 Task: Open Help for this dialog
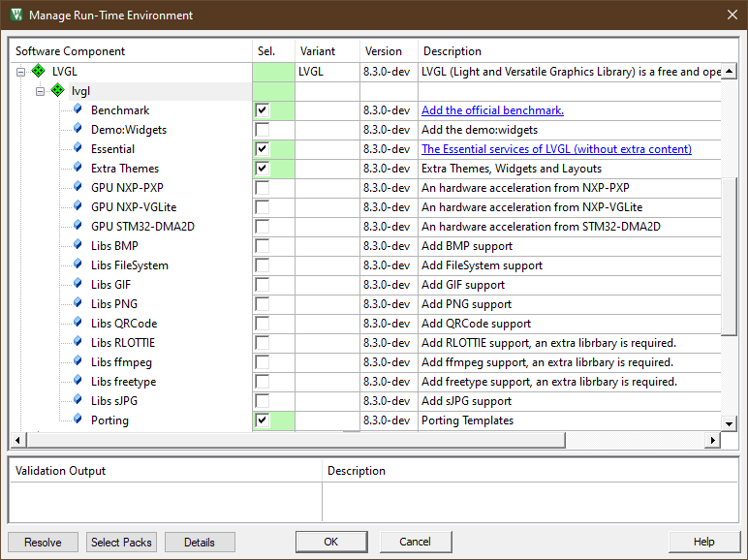[703, 542]
